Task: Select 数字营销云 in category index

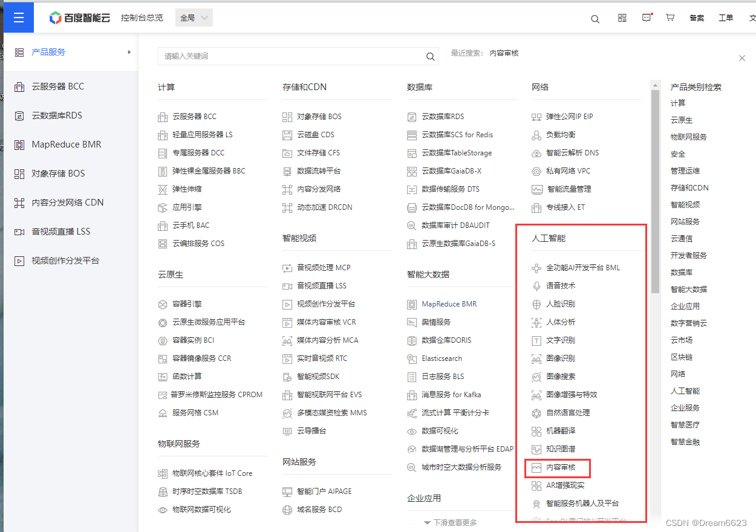Action: [689, 323]
